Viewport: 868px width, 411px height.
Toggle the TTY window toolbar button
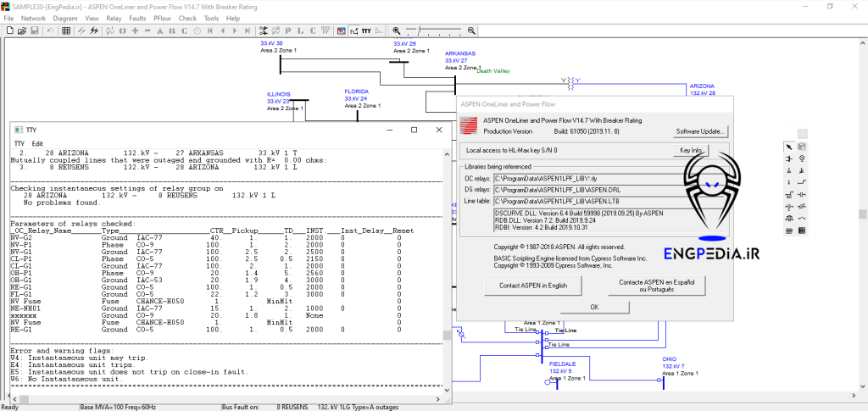pyautogui.click(x=365, y=31)
